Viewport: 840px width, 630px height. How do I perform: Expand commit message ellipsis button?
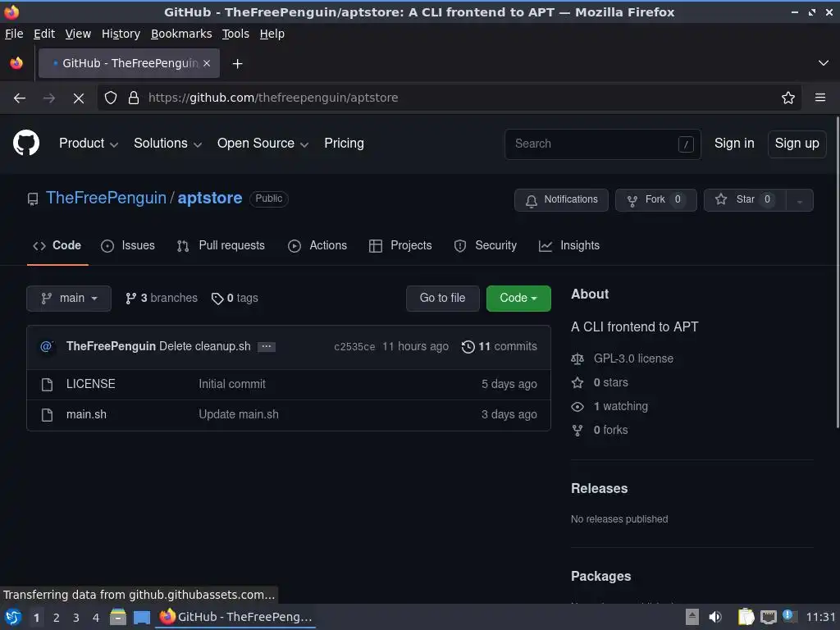[267, 347]
